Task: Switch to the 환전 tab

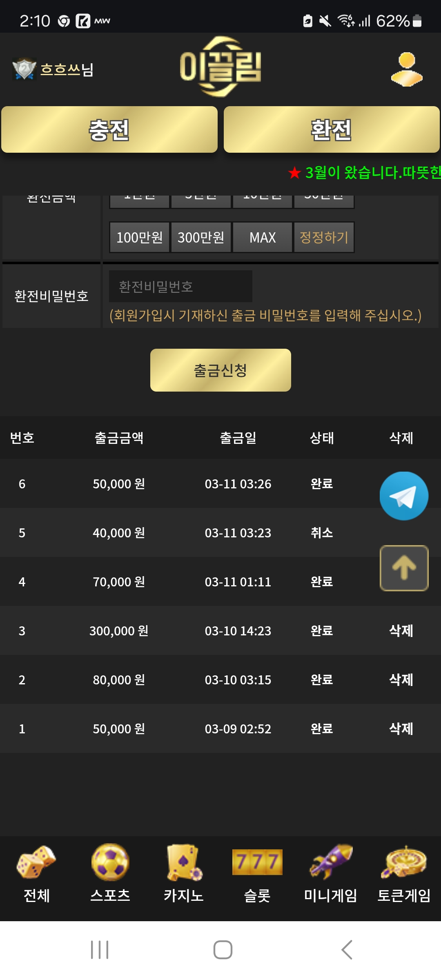Action: 332,130
